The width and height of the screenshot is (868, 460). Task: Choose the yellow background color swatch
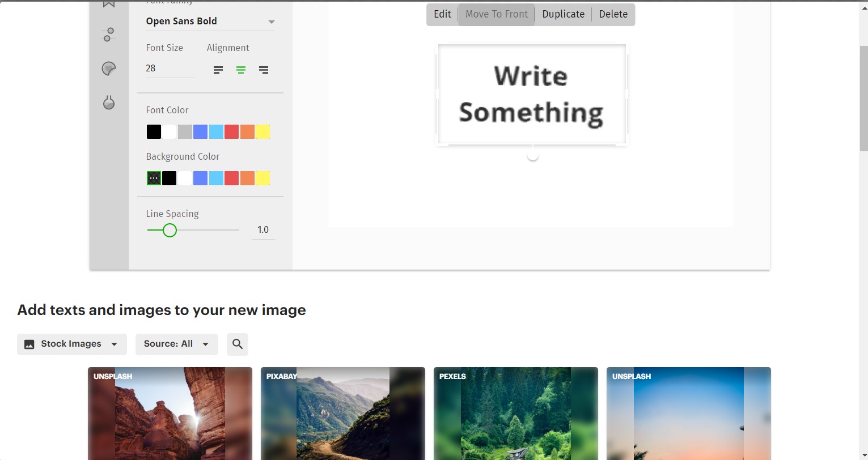262,178
